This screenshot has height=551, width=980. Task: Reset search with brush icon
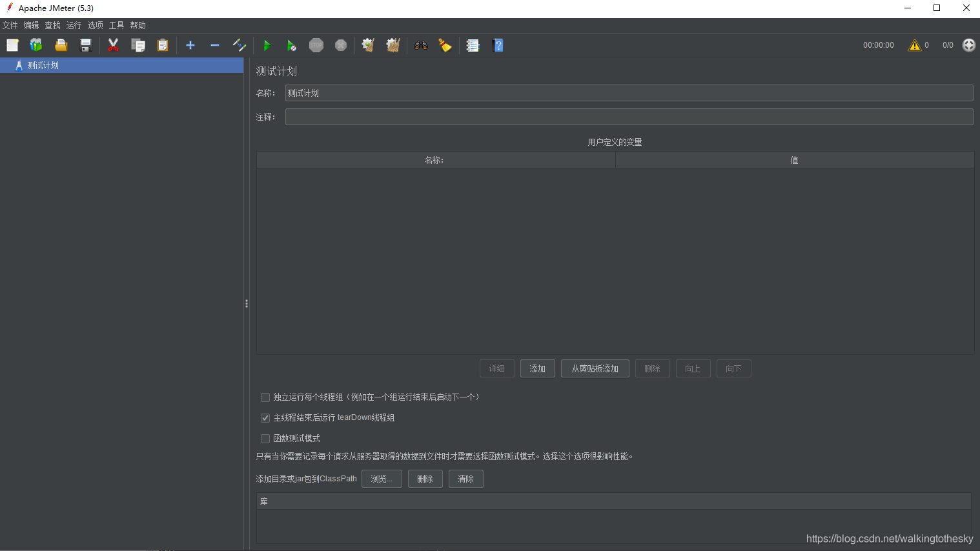pos(445,45)
